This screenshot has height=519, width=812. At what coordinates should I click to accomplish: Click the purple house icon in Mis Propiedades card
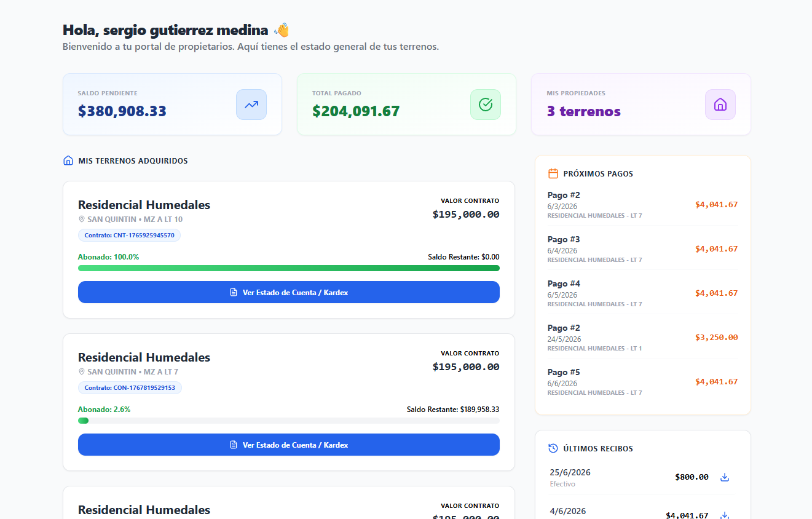point(720,105)
